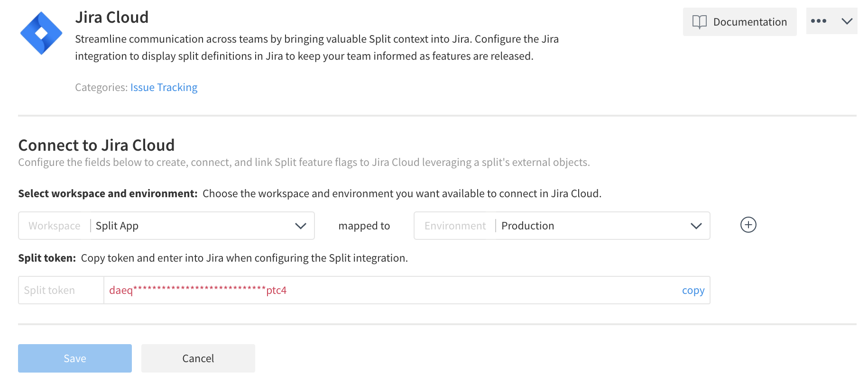Click the Jira Cloud page title

tap(111, 17)
